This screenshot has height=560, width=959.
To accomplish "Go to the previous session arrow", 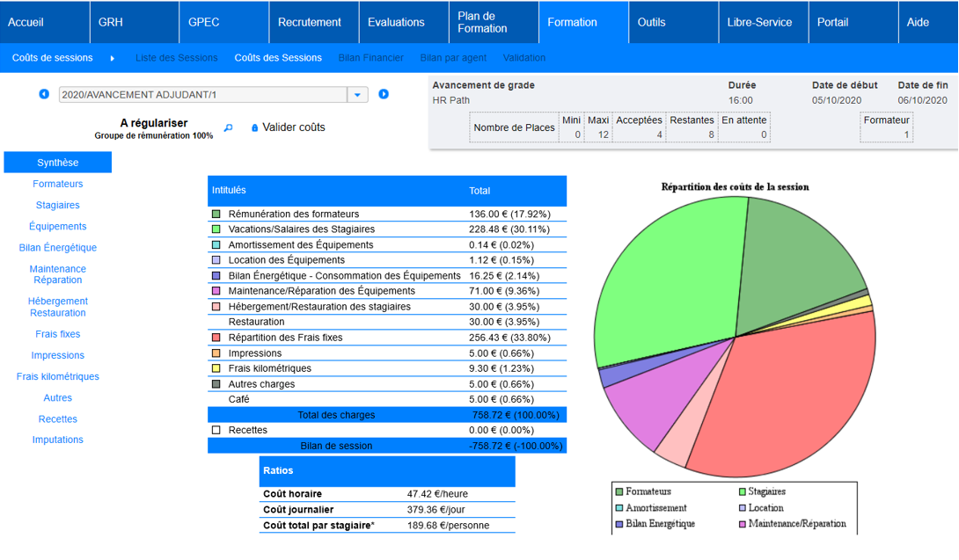I will [44, 94].
